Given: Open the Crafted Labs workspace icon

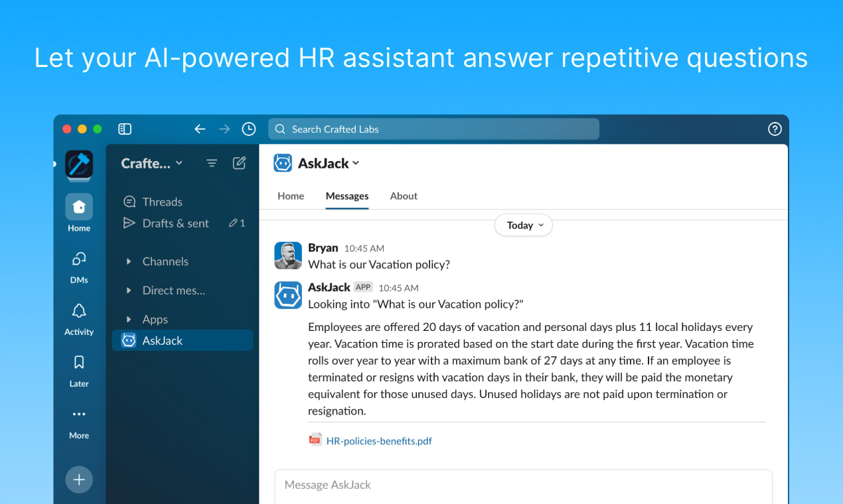Looking at the screenshot, I should point(79,166).
